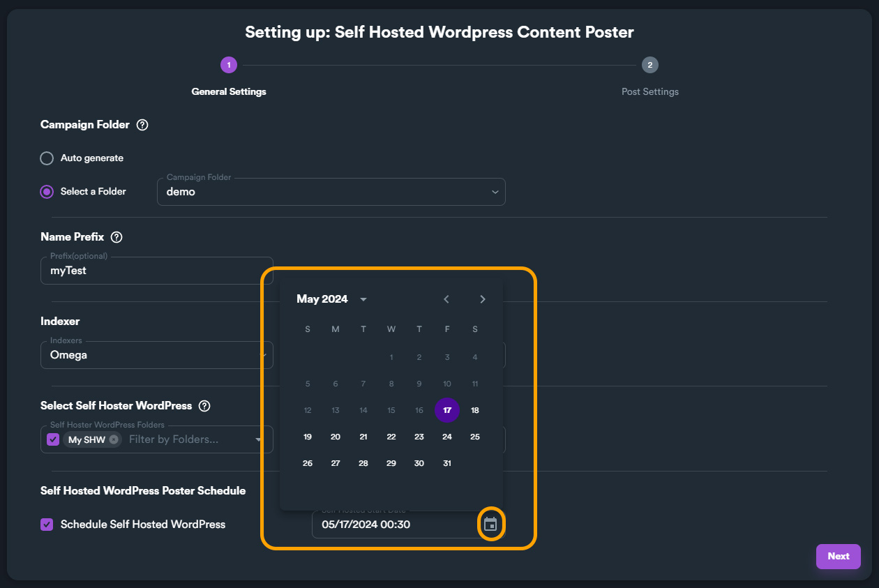The image size is (879, 588).
Task: Go to next month in calendar
Action: point(482,299)
